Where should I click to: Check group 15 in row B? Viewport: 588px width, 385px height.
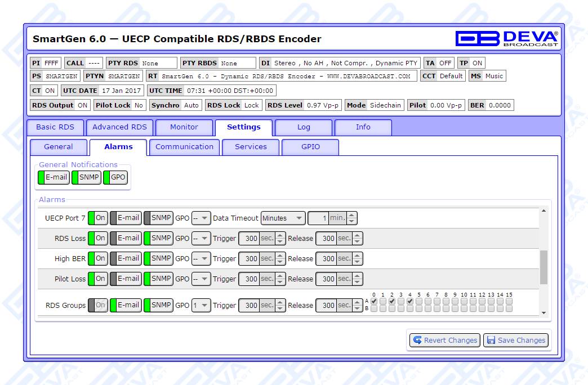click(x=509, y=308)
